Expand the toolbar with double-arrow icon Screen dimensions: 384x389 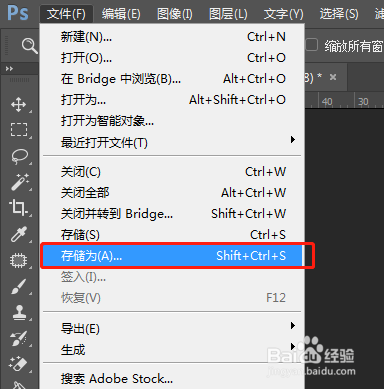point(9,69)
